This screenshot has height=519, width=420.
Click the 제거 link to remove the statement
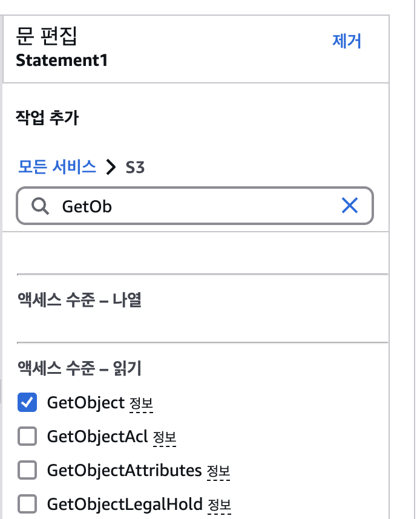(x=346, y=41)
